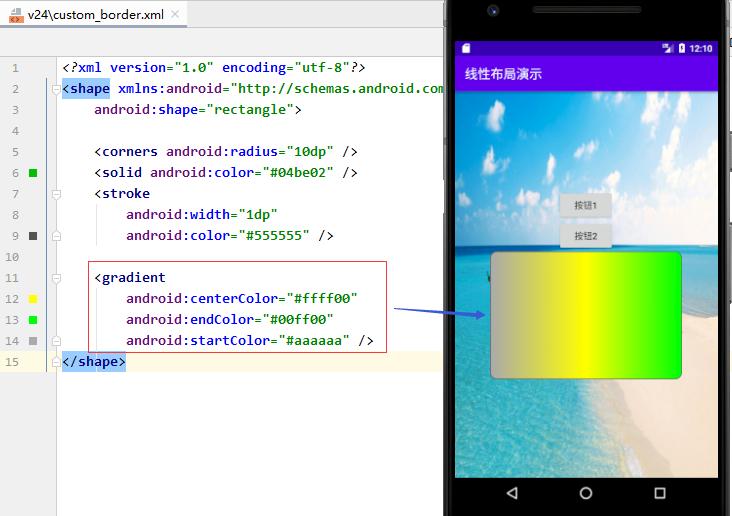Click the XML file icon on the tab

click(16, 15)
